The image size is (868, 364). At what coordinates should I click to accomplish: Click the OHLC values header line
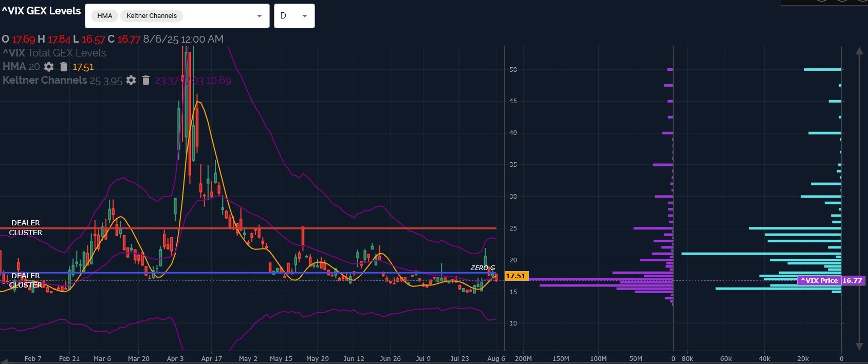[112, 39]
